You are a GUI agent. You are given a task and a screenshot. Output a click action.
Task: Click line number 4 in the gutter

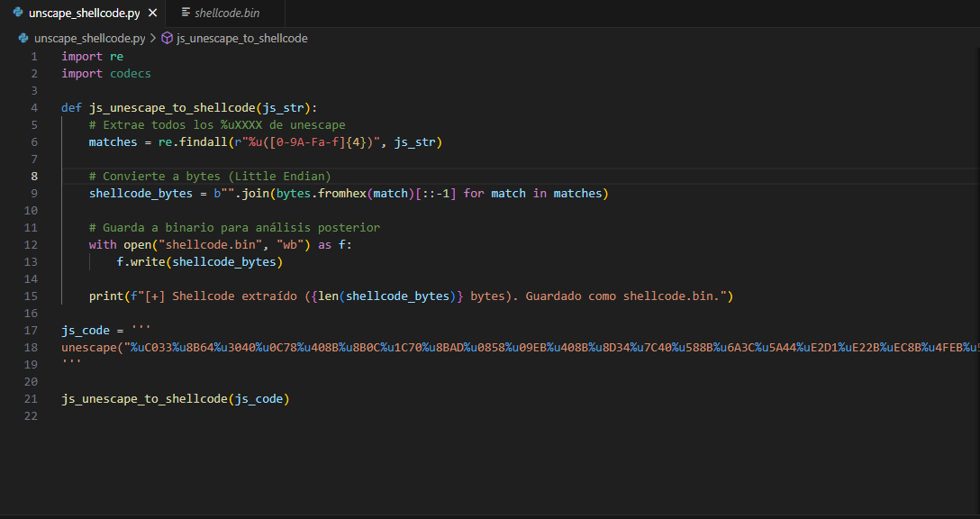(34, 107)
